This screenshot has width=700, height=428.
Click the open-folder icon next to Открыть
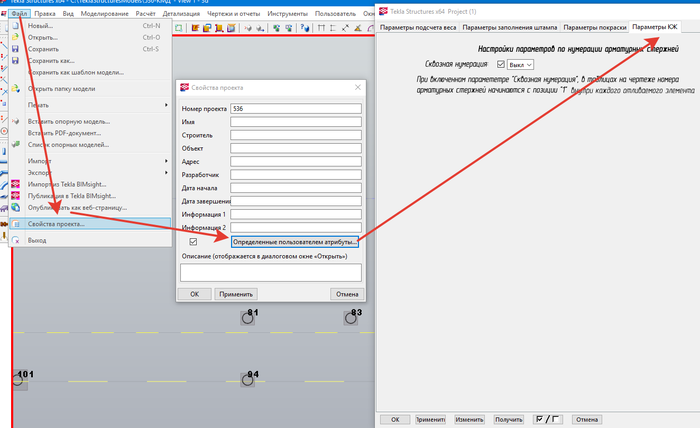click(x=16, y=37)
